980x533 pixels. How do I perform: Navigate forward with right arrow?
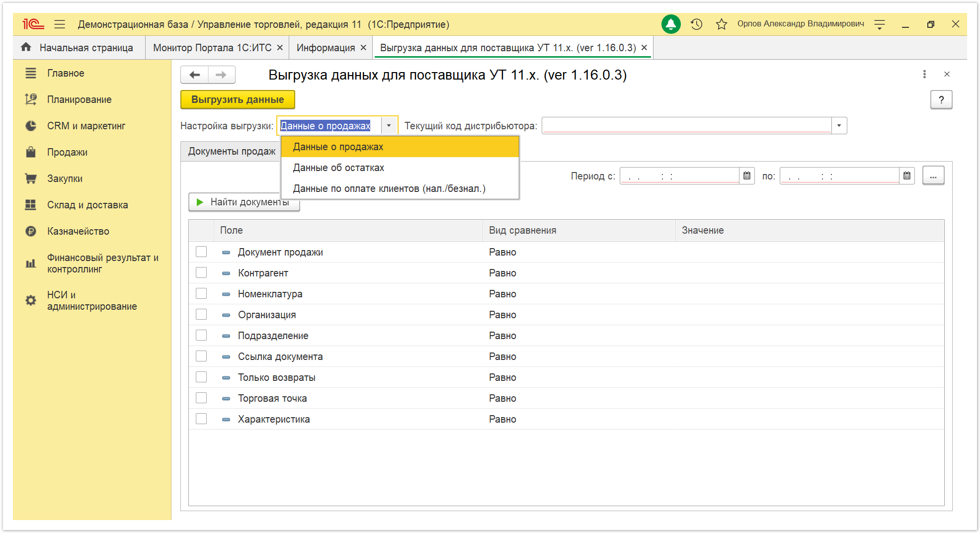pyautogui.click(x=221, y=75)
